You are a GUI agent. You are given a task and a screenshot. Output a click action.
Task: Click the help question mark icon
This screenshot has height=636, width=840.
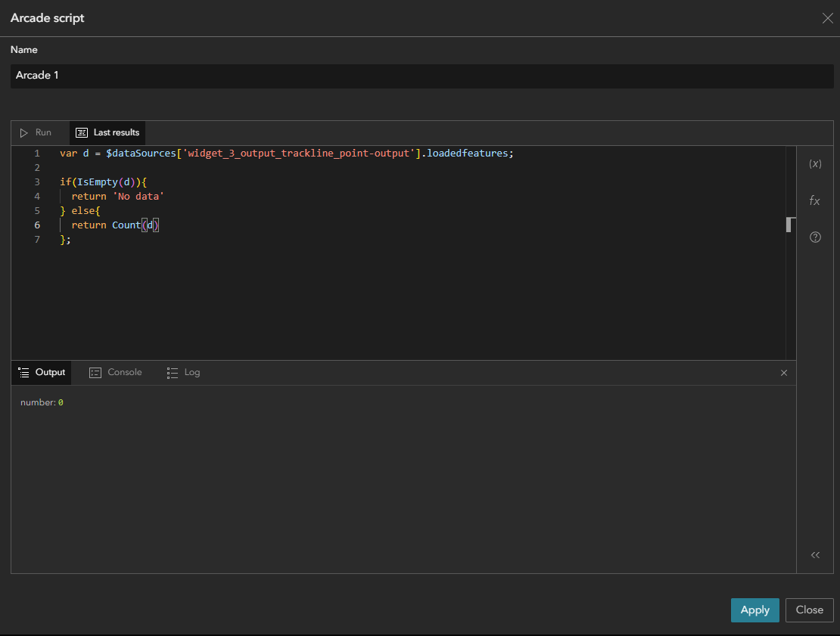[815, 237]
